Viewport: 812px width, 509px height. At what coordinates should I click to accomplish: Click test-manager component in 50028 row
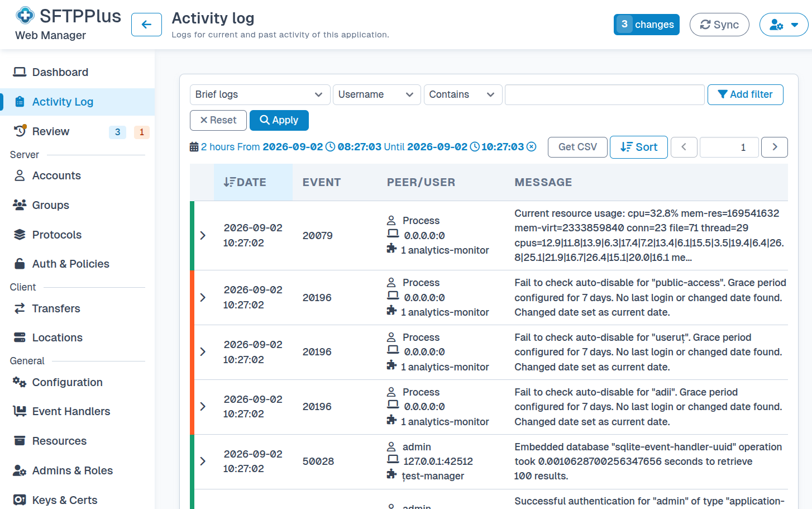click(x=433, y=476)
